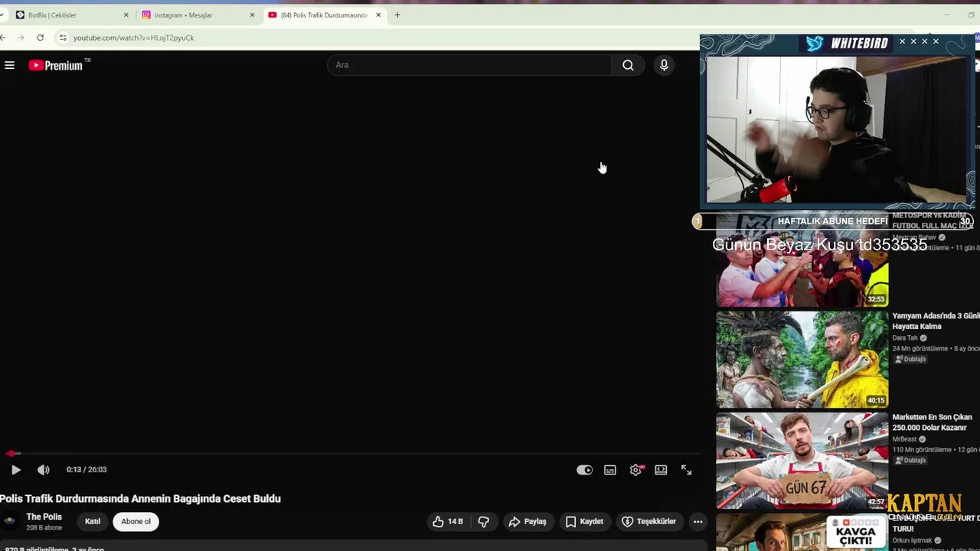Viewport: 980px width, 551px height.
Task: Play the paused video
Action: coord(15,470)
